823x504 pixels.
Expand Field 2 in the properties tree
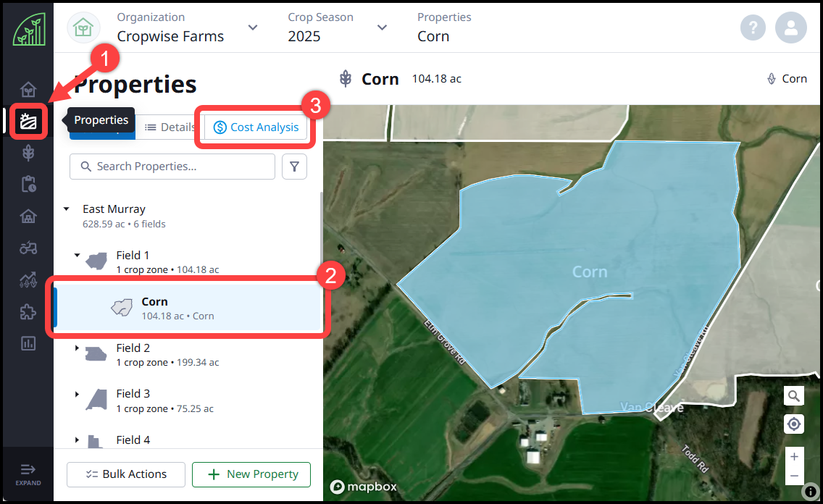tap(78, 348)
